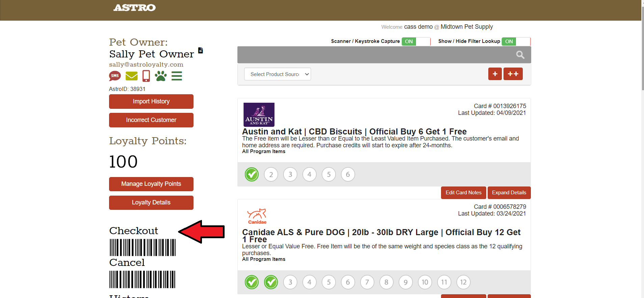The height and width of the screenshot is (298, 644).
Task: Open the green hamburger list icon
Action: click(177, 76)
